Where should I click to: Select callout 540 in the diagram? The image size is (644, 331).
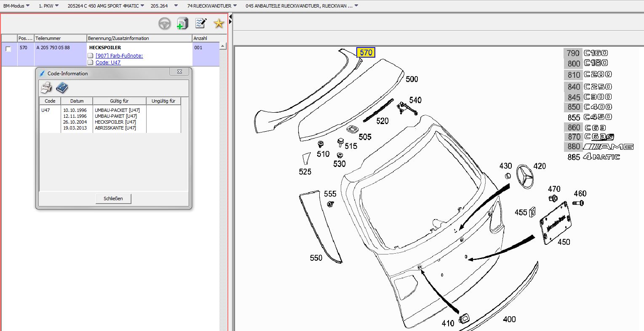tap(415, 100)
